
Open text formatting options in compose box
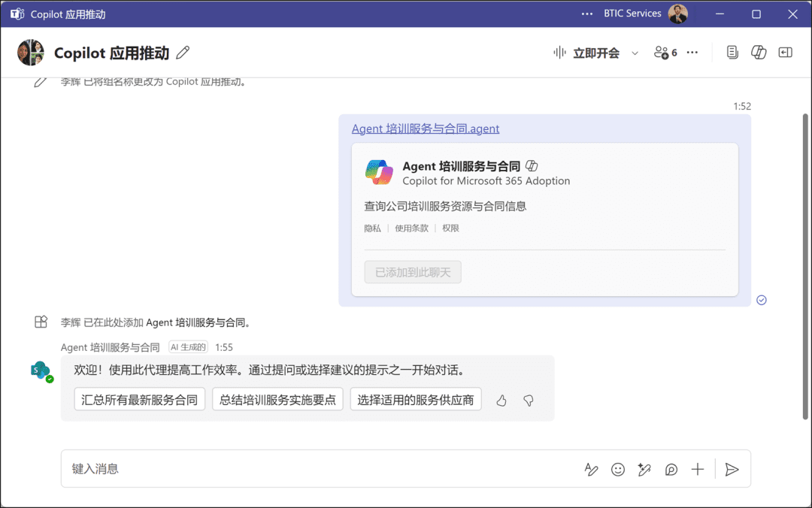pyautogui.click(x=592, y=469)
